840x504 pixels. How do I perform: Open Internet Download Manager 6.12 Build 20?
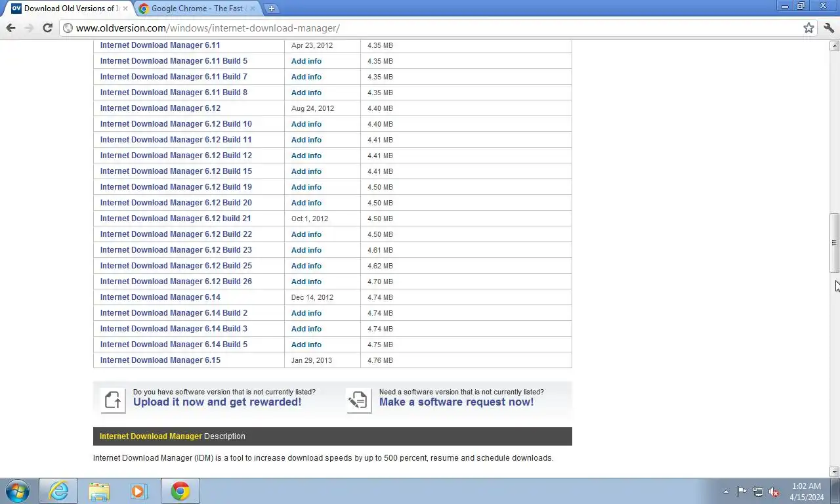coord(176,203)
